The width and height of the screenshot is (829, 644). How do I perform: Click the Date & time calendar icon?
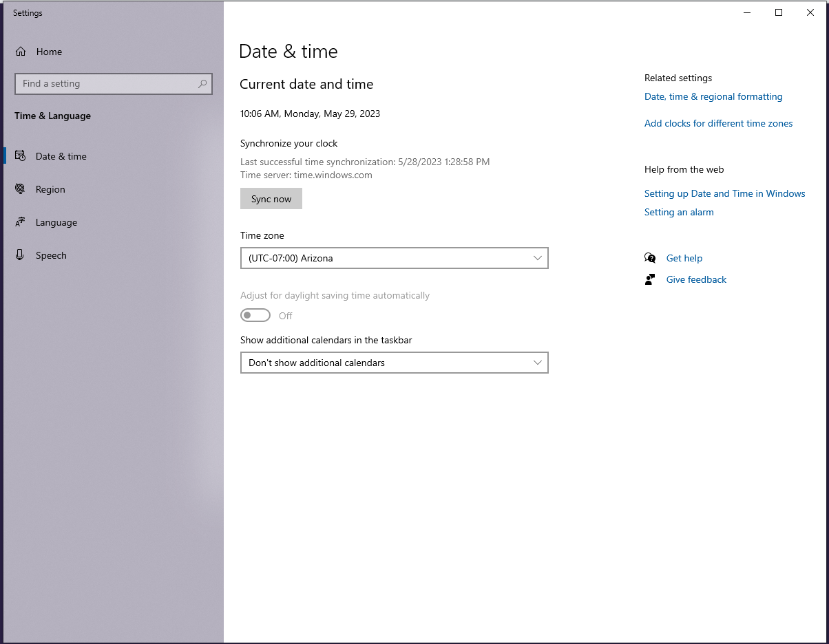pyautogui.click(x=21, y=156)
